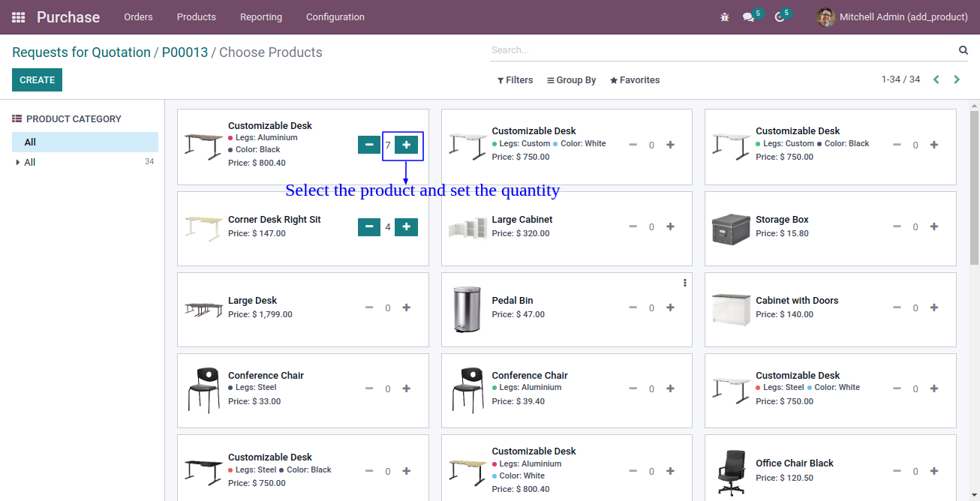
Task: Open the Group By dropdown
Action: (x=571, y=80)
